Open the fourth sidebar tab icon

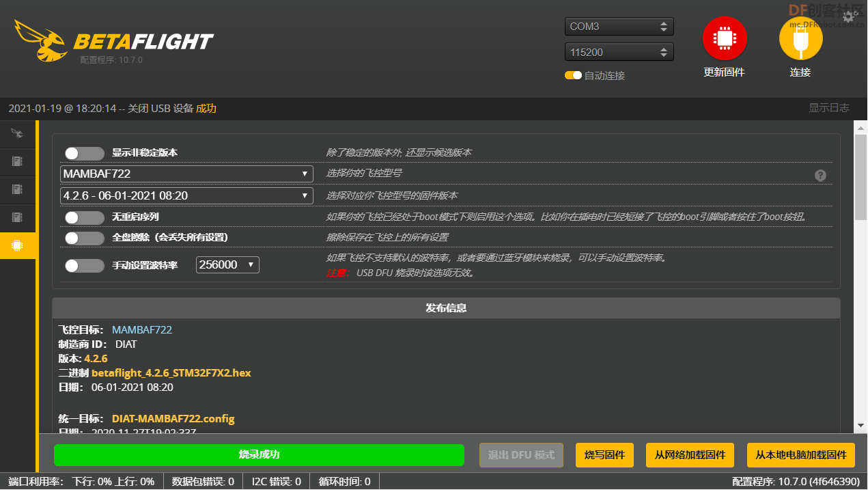pyautogui.click(x=18, y=217)
